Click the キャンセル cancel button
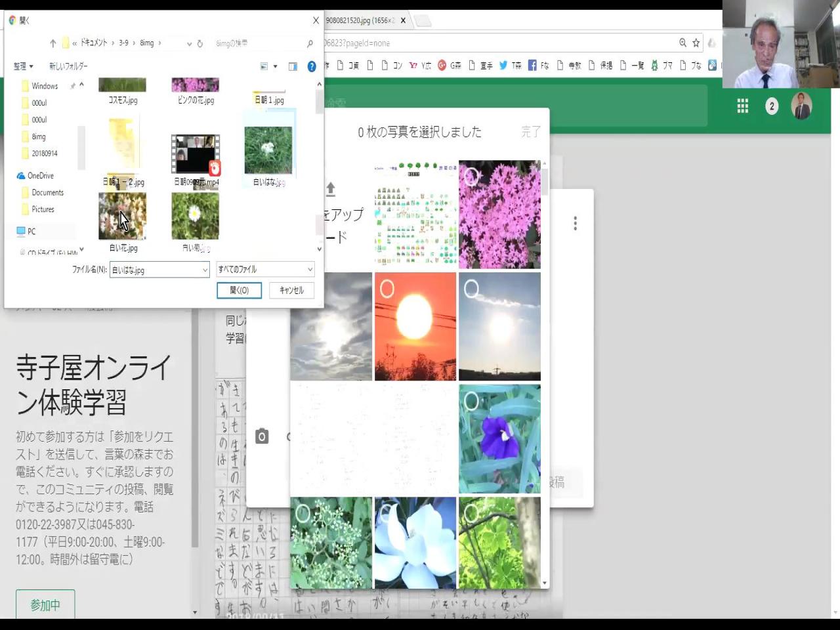Screen dimensions: 840x630 [291, 290]
